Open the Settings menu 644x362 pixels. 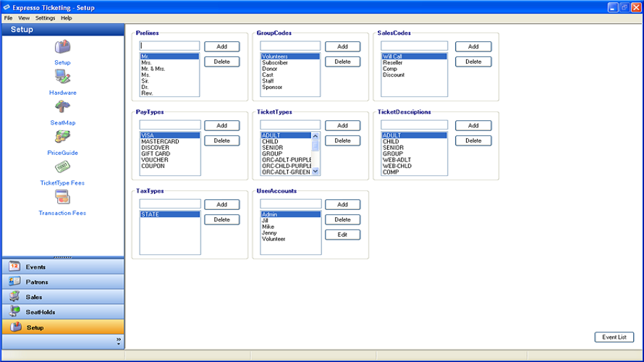tap(45, 18)
